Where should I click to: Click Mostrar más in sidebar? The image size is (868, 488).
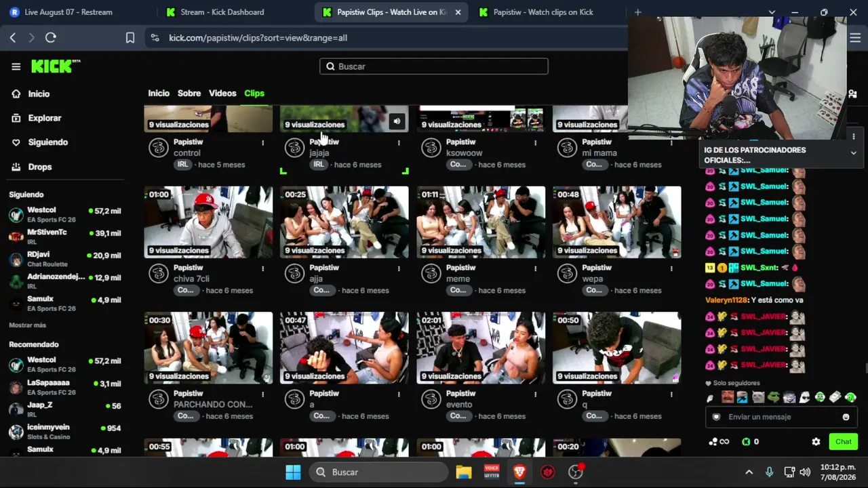pyautogui.click(x=28, y=325)
